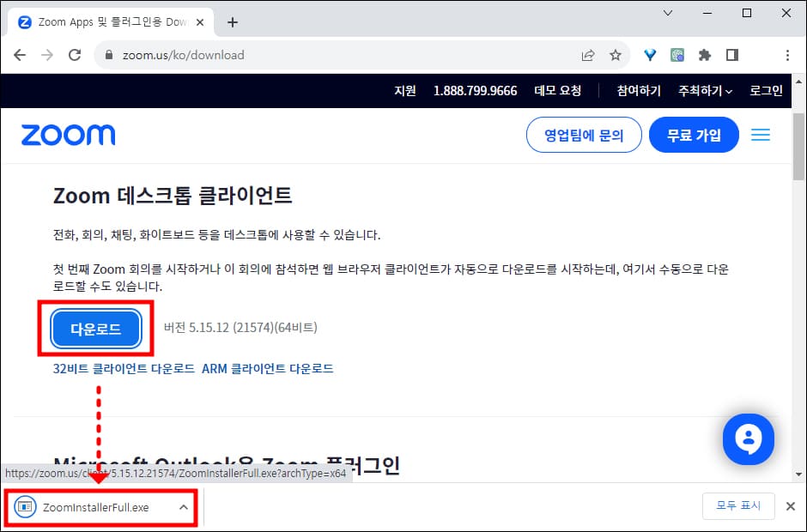
Task: Click the blue shield extension icon
Action: pos(650,54)
